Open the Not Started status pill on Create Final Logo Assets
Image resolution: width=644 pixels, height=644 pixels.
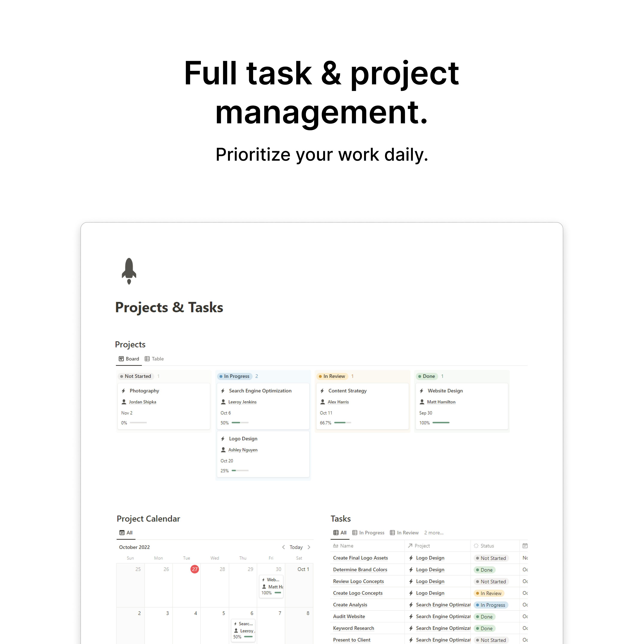pyautogui.click(x=491, y=558)
